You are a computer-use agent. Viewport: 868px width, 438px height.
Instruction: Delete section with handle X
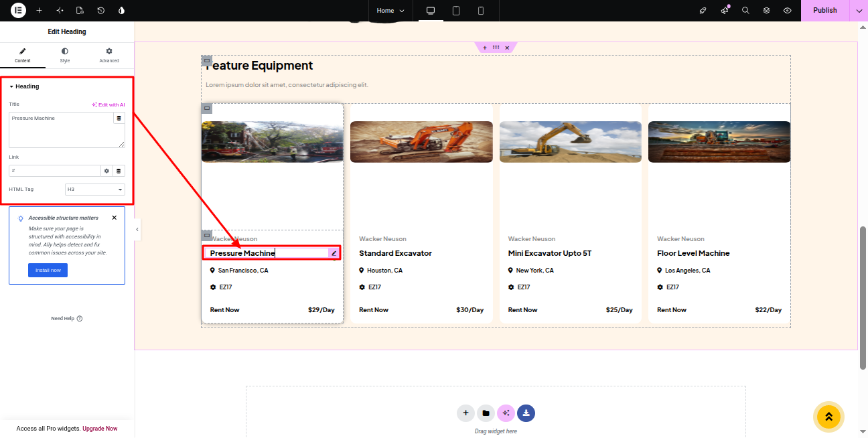tap(507, 48)
